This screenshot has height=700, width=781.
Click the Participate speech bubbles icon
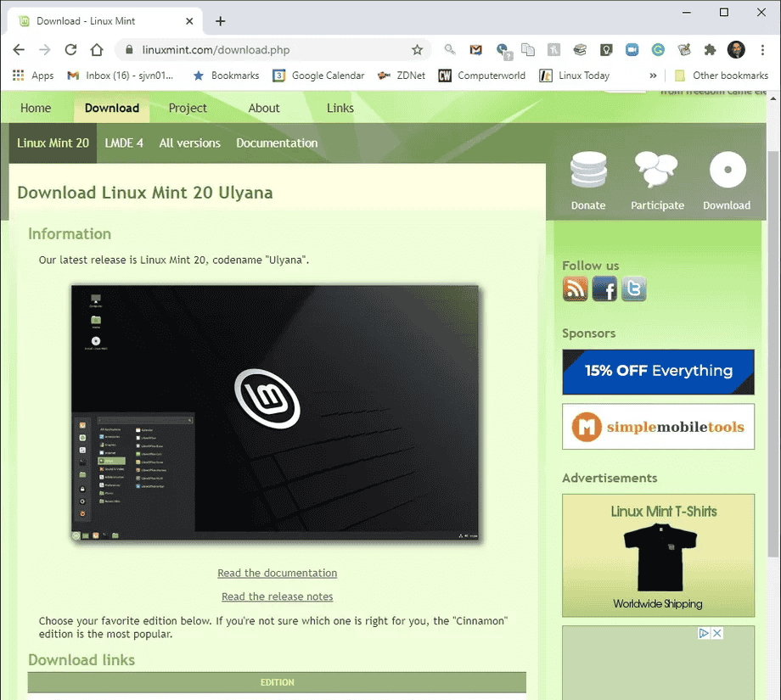pos(657,170)
